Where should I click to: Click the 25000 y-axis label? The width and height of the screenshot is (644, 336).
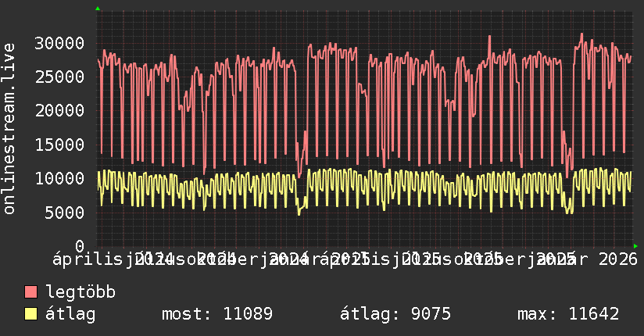61,77
